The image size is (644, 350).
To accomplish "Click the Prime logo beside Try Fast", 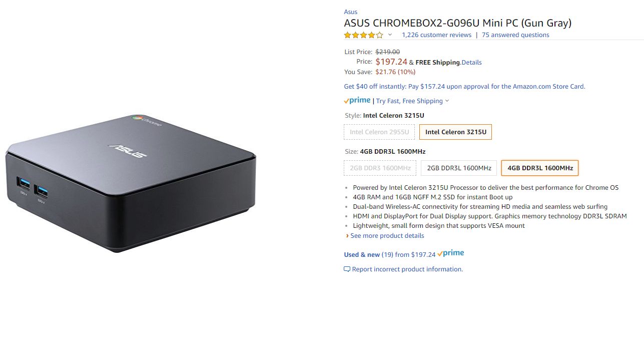I will tap(357, 101).
